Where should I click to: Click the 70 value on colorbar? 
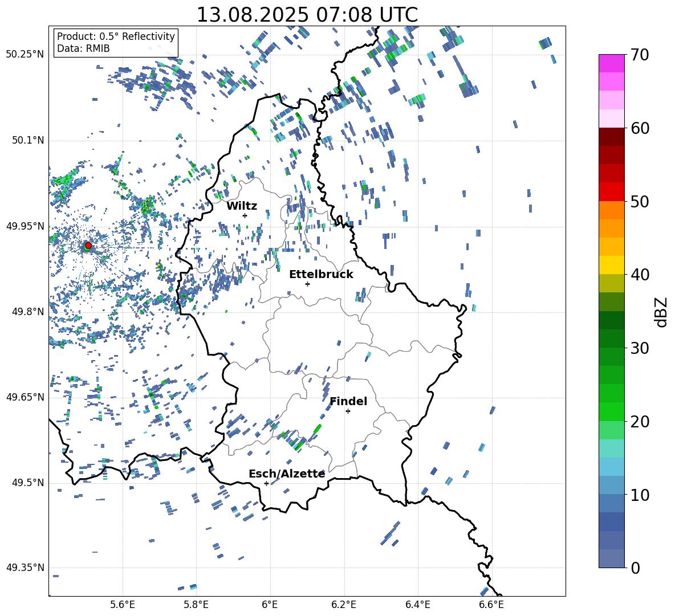pyautogui.click(x=640, y=55)
